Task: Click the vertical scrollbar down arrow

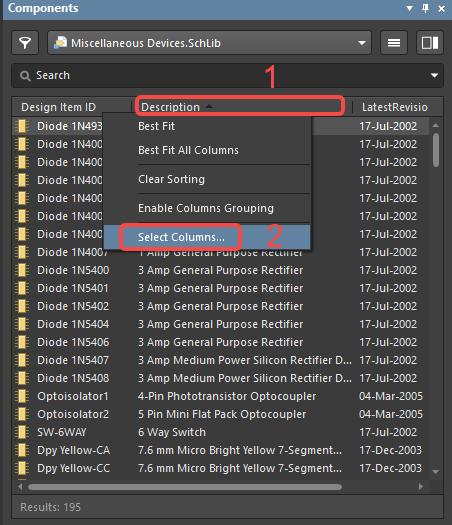Action: click(x=436, y=471)
